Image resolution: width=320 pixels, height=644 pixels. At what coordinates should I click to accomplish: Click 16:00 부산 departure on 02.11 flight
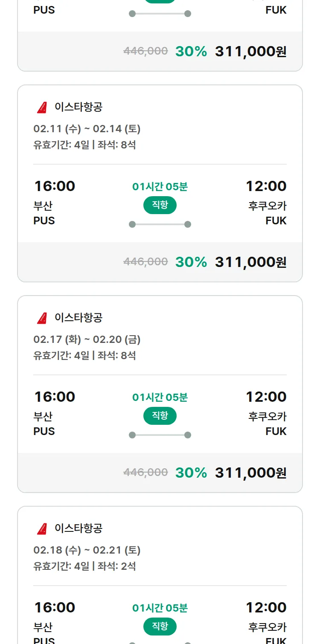coord(55,186)
